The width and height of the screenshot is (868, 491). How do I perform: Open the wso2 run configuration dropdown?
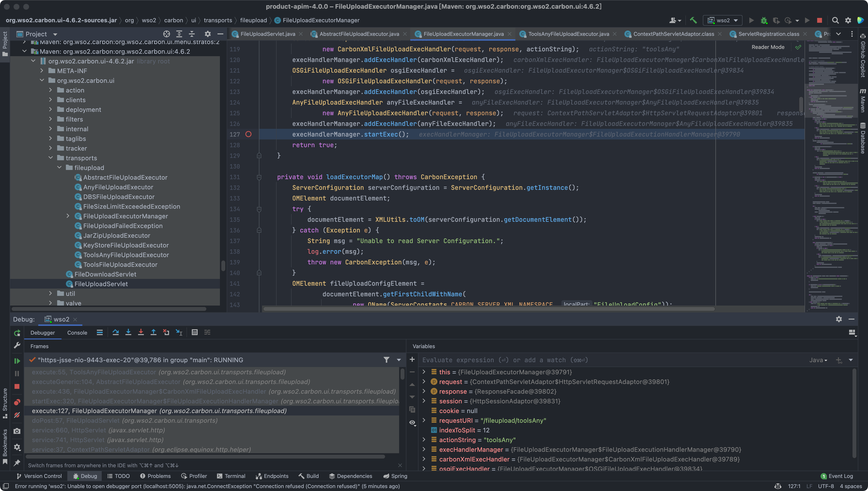(723, 20)
